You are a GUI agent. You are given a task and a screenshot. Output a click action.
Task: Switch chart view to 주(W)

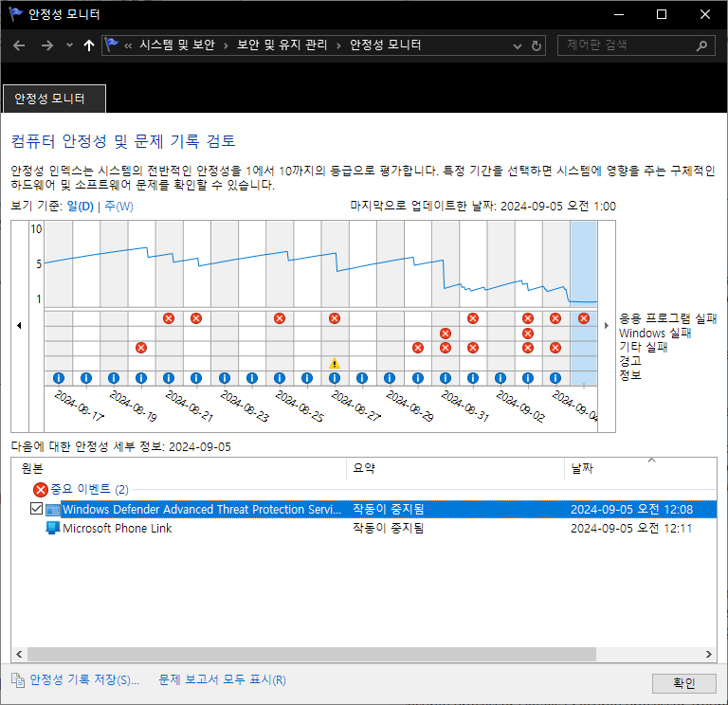point(118,206)
